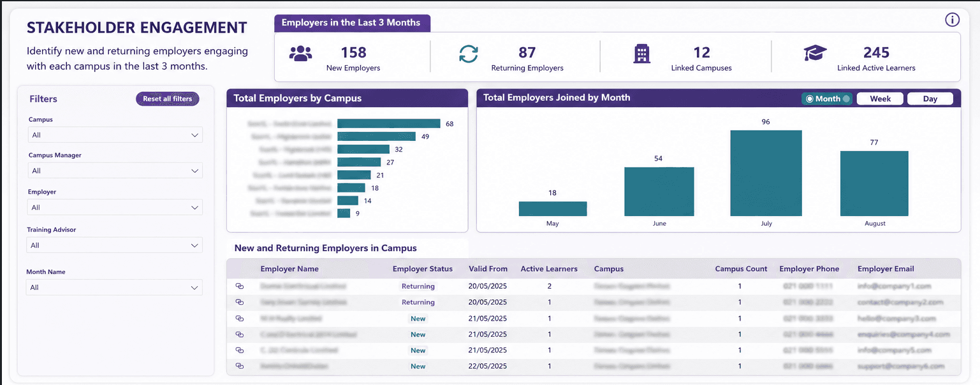Click the August bar in monthly chart
The height and width of the screenshot is (385, 980).
[874, 184]
